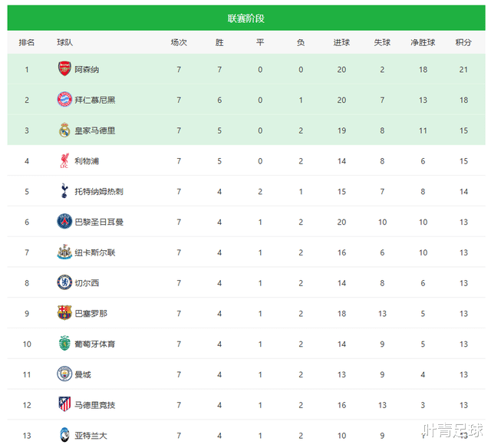Click the Atlético Madrid crest icon

(x=64, y=404)
